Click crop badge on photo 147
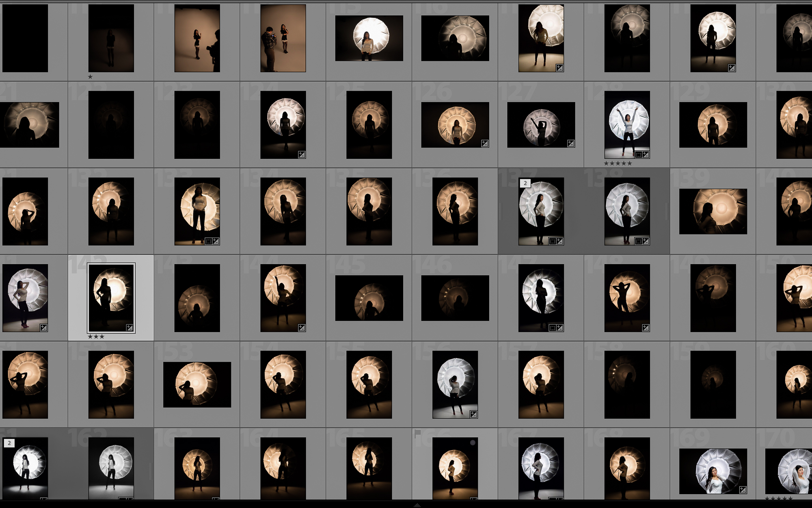Viewport: 812px width, 508px height. (x=552, y=328)
